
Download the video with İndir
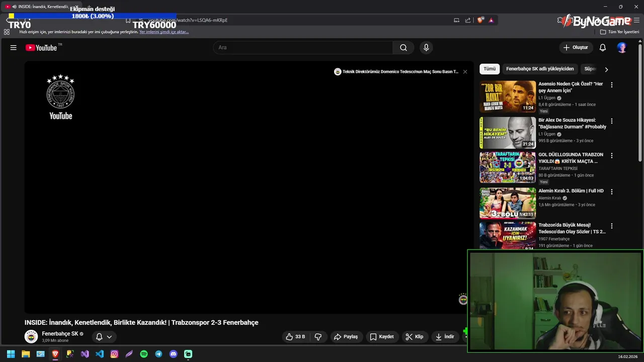(445, 337)
